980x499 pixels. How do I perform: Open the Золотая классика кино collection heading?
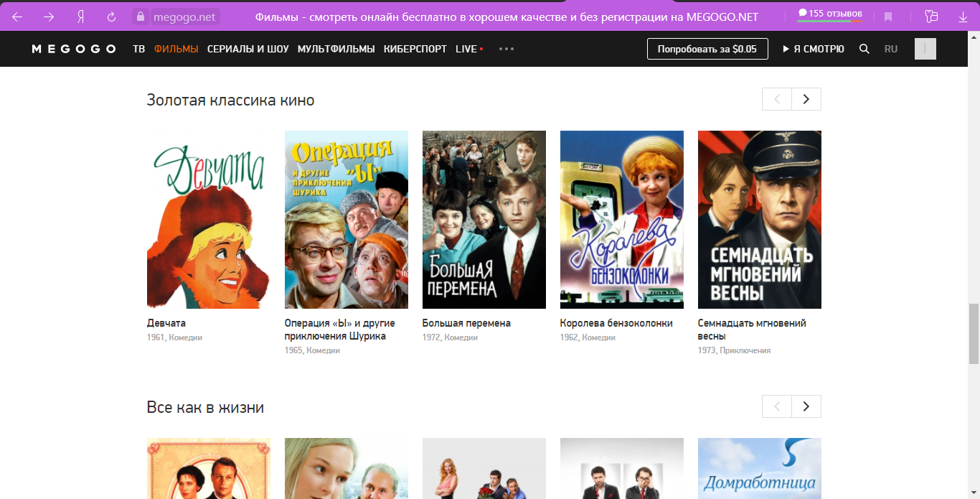[x=230, y=100]
